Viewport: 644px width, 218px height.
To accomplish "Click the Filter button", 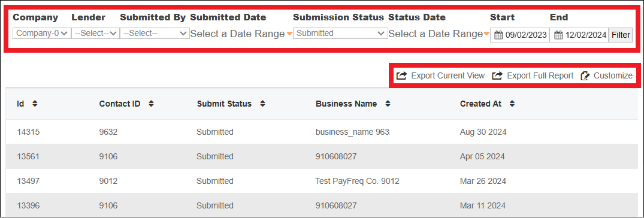I will coord(621,35).
